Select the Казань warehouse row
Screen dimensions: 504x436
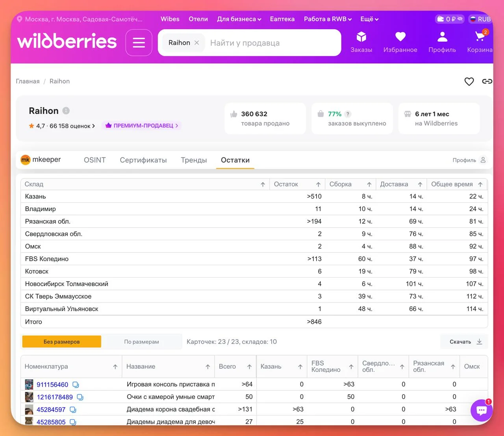[x=254, y=197]
